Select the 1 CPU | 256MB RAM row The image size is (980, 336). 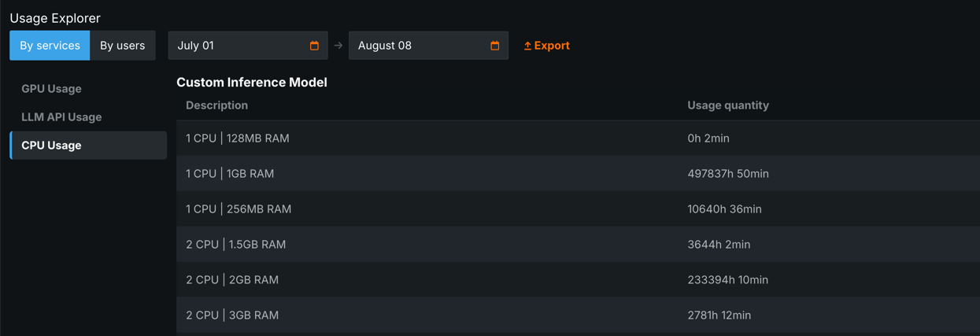coord(239,209)
